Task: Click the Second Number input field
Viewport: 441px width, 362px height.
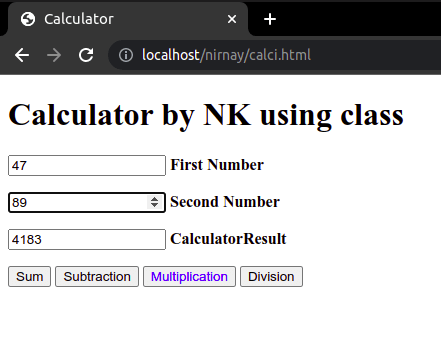Action: [x=87, y=202]
